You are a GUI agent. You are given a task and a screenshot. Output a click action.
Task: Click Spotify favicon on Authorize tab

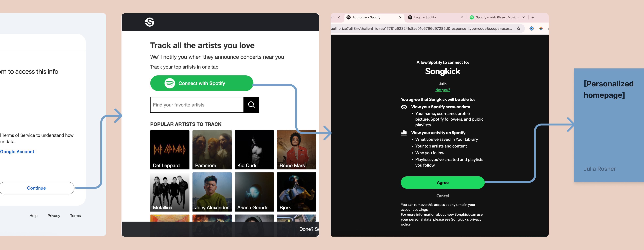348,17
